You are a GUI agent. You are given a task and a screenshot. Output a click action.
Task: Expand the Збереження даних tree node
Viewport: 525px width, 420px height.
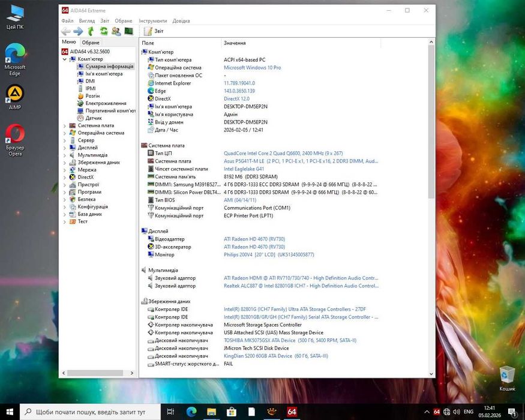65,163
